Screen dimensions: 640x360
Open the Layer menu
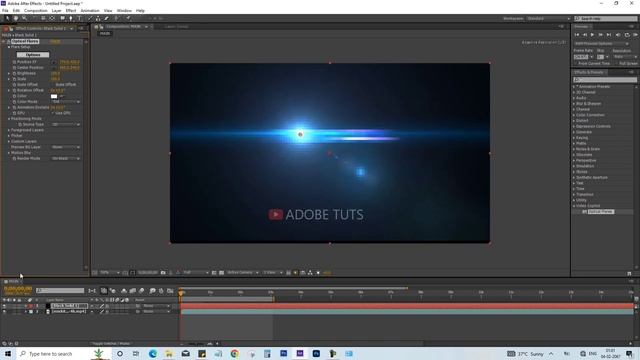(x=57, y=11)
